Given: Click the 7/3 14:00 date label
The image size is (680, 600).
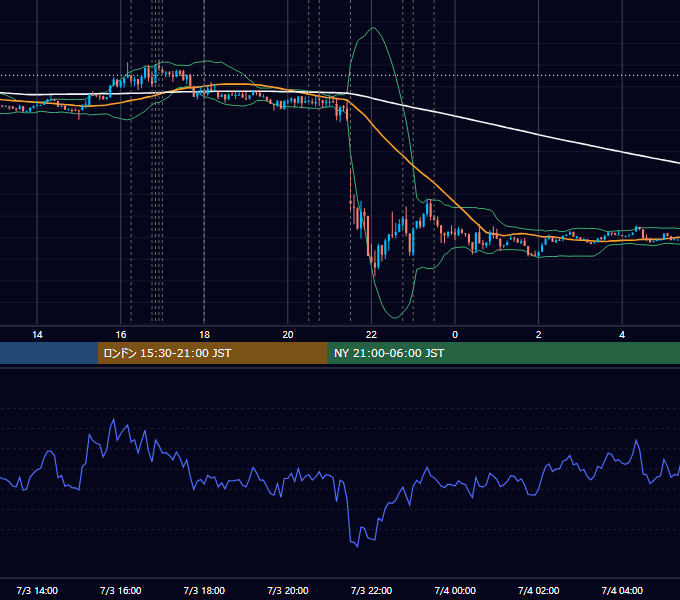Looking at the screenshot, I should point(37,590).
